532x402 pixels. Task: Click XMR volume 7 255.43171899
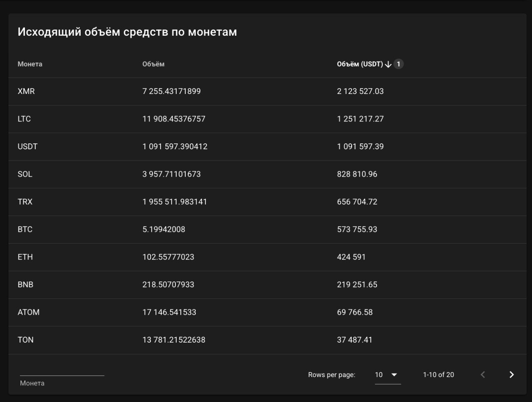pos(172,91)
